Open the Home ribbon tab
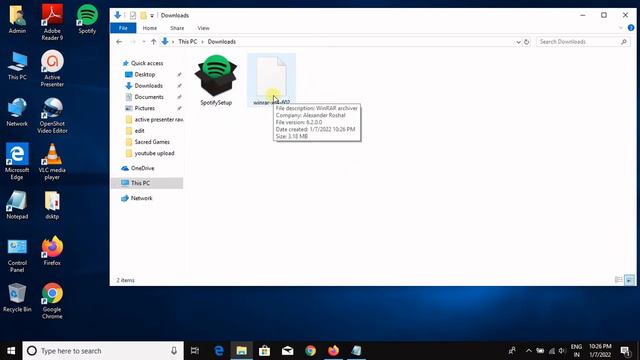The height and width of the screenshot is (360, 640). pos(150,28)
